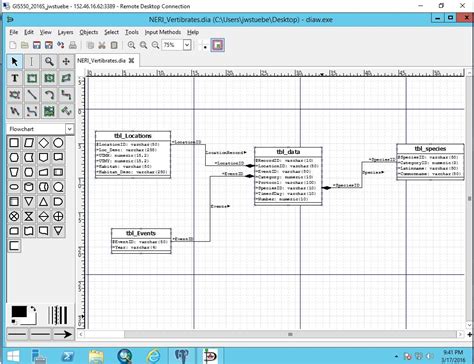474x364 pixels.
Task: Select the Text (T) tool
Action: coord(15,78)
